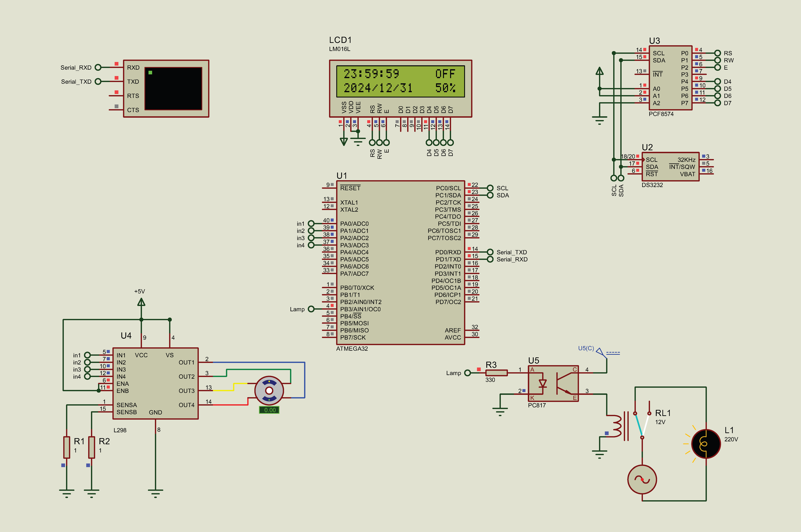This screenshot has width=801, height=532.
Task: Select the VBAT pin label
Action: (x=688, y=174)
